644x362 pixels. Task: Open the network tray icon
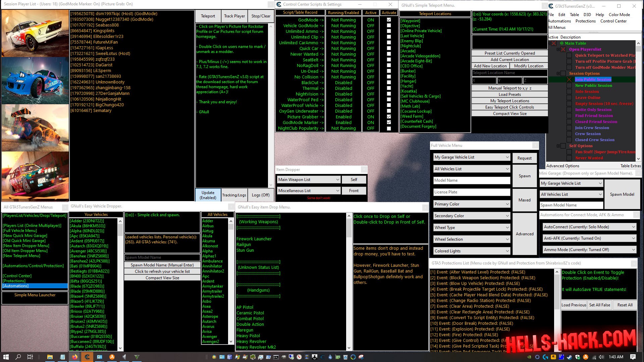click(x=594, y=357)
